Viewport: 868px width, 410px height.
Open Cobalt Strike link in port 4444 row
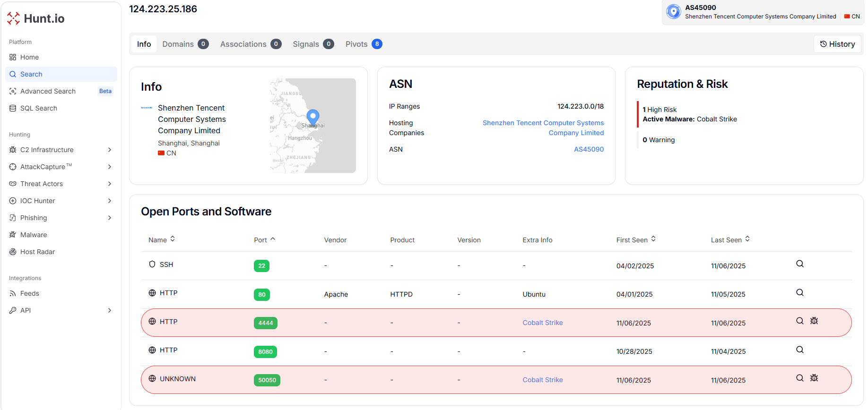coord(543,323)
